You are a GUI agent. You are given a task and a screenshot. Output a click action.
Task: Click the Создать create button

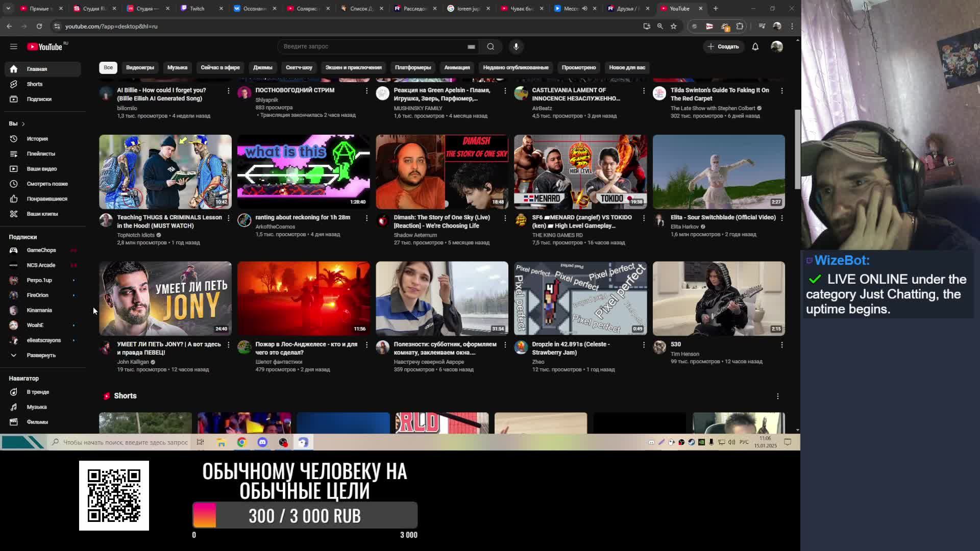point(723,46)
